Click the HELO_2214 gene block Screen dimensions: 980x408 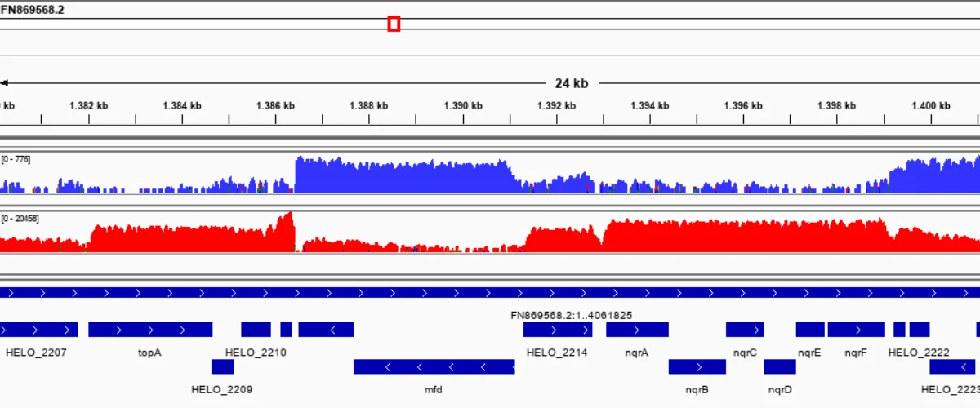click(558, 330)
